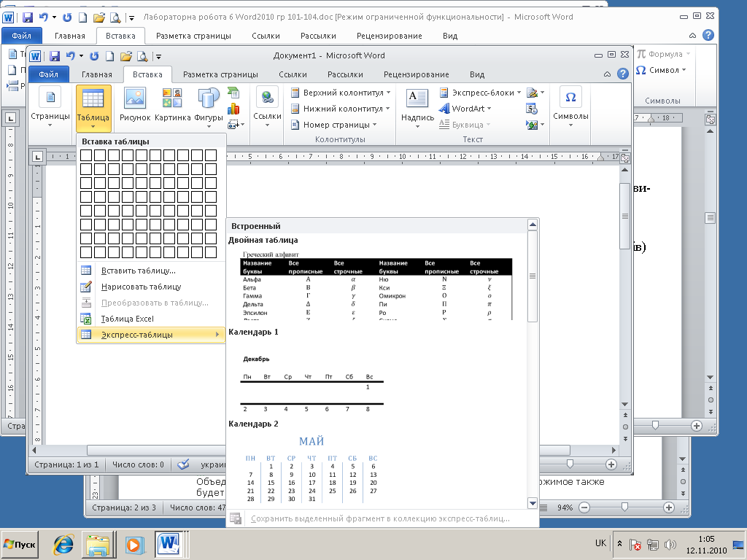Click zoom slider handle beside 94%

624,507
